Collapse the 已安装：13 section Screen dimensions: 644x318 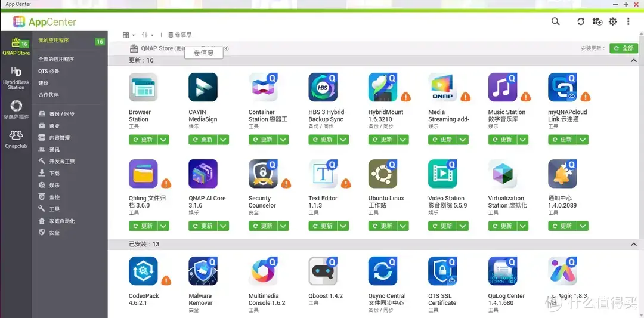(x=634, y=244)
